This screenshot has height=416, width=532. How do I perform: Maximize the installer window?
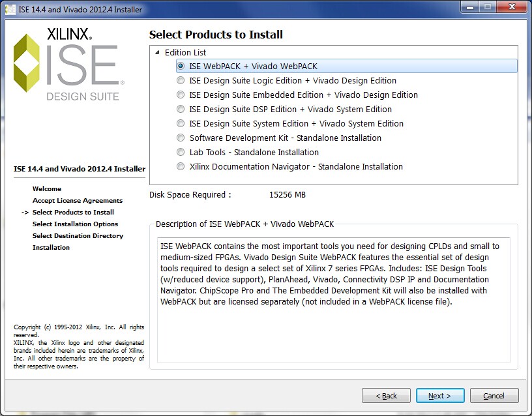488,8
